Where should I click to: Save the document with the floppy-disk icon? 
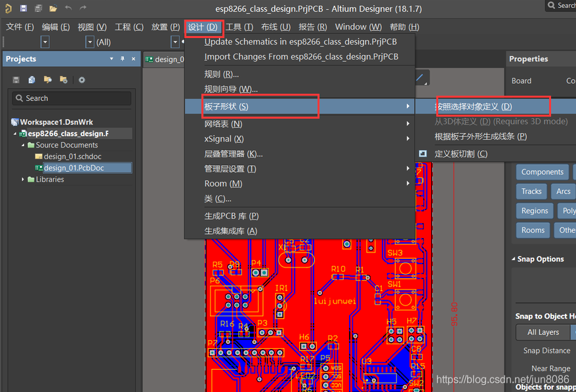pos(24,8)
